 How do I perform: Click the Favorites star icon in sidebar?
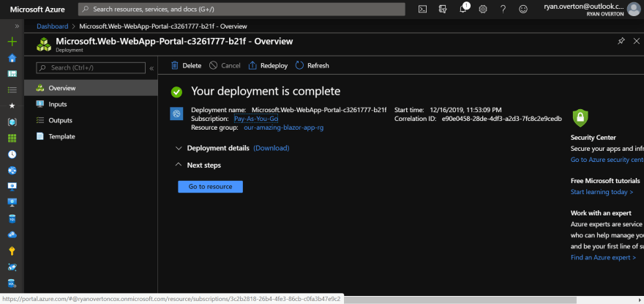[12, 105]
